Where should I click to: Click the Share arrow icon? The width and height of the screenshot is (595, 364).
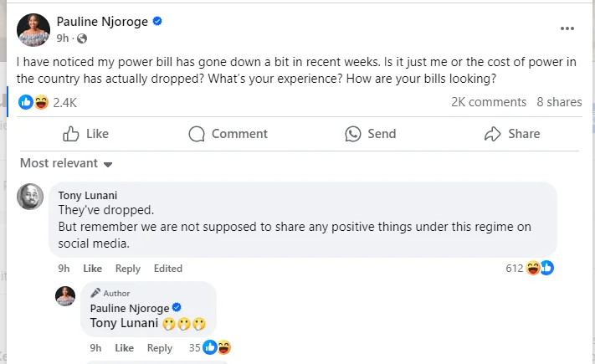tap(492, 134)
